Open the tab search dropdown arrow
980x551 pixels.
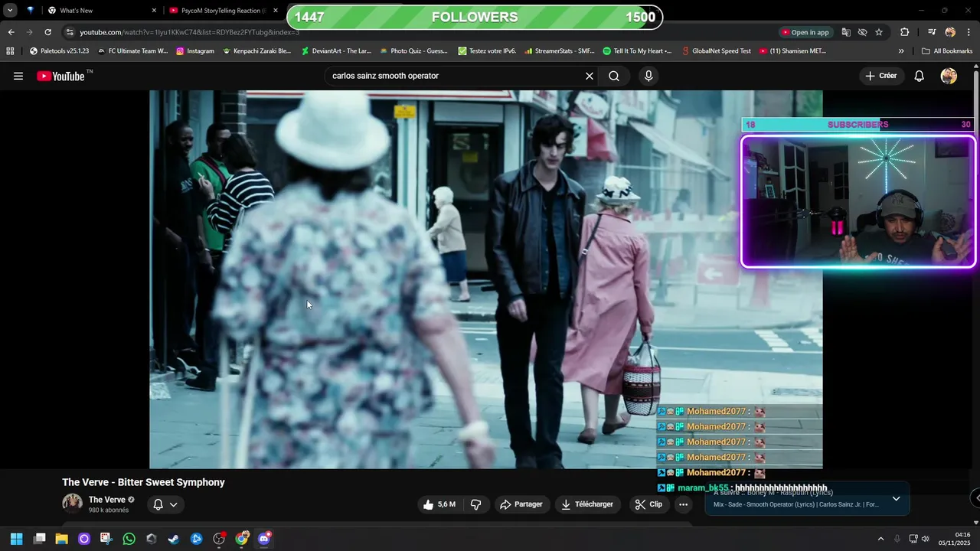click(x=10, y=11)
